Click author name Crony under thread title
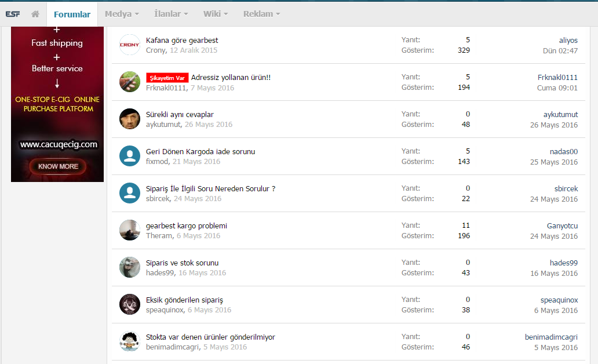This screenshot has width=598, height=364. [x=156, y=50]
